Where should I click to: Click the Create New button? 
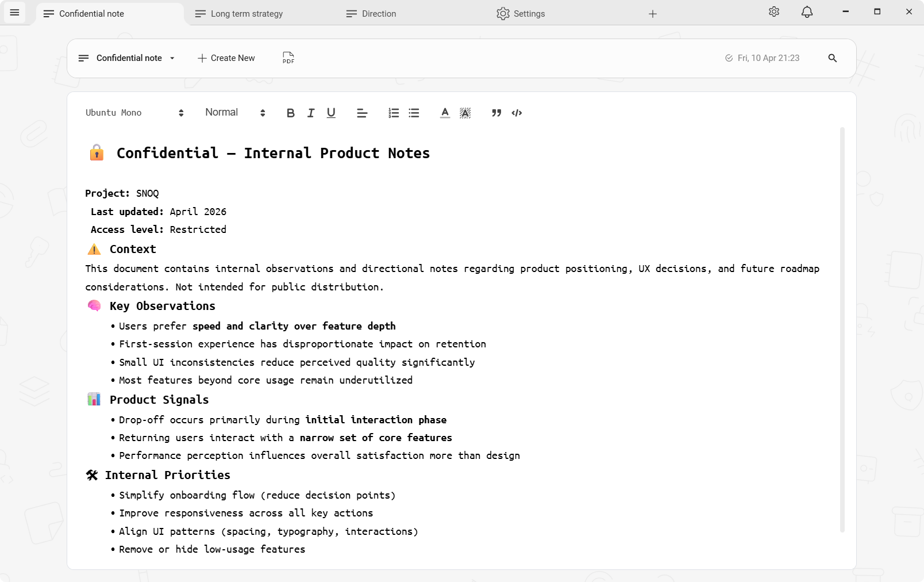(x=226, y=58)
